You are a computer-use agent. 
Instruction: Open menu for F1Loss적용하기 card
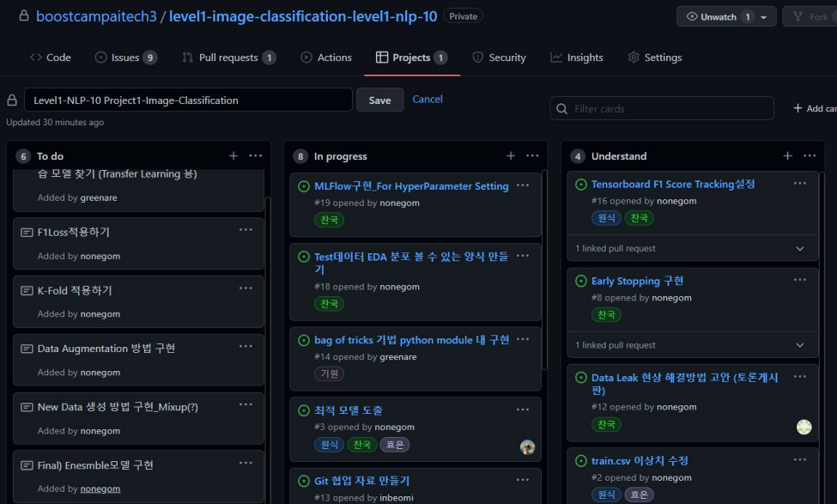(x=246, y=230)
